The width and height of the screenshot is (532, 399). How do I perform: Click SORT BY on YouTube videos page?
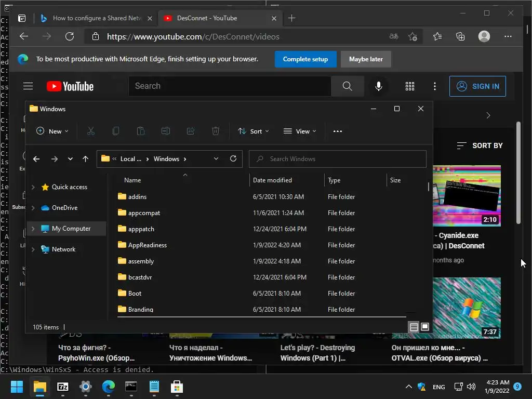point(480,145)
